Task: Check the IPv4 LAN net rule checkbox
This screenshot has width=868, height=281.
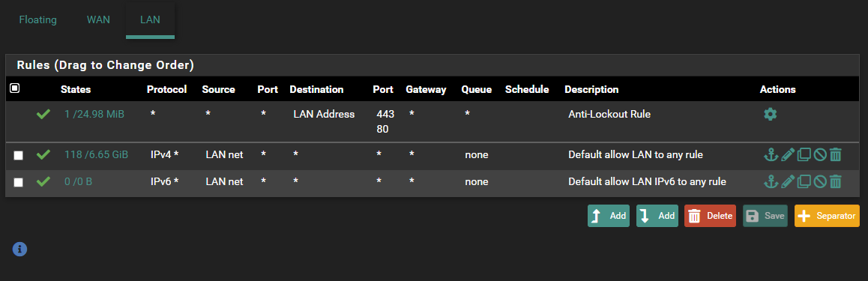Action: [18, 155]
